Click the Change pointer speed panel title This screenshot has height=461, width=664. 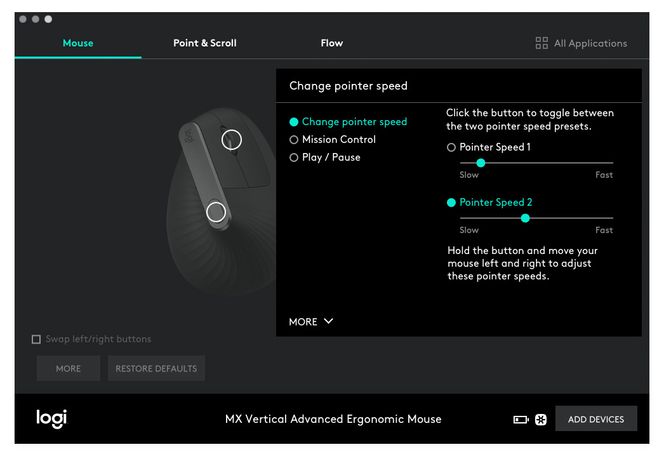pyautogui.click(x=348, y=86)
